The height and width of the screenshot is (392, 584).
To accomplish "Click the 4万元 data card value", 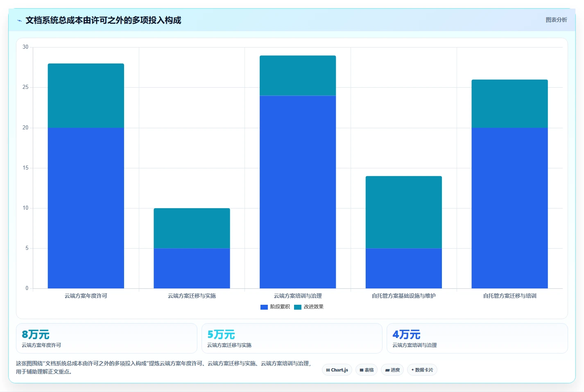I will [406, 335].
